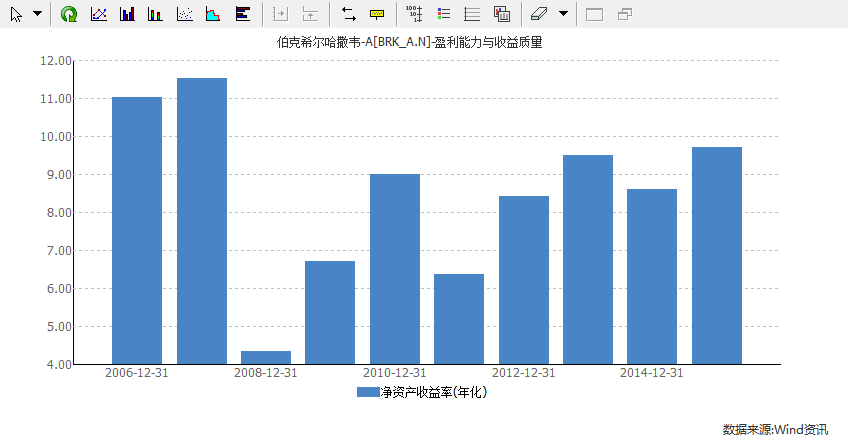Click the 2008-12-31 shortest bar
Screen dimensions: 848x438
tap(266, 357)
